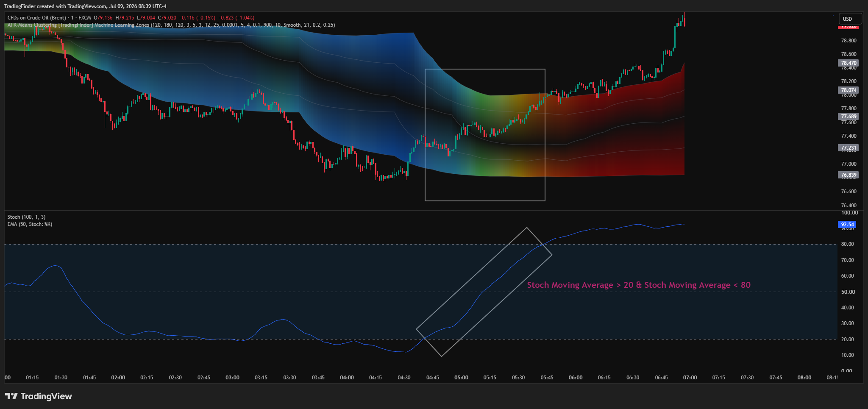Click the high price value H79.215

(x=125, y=18)
